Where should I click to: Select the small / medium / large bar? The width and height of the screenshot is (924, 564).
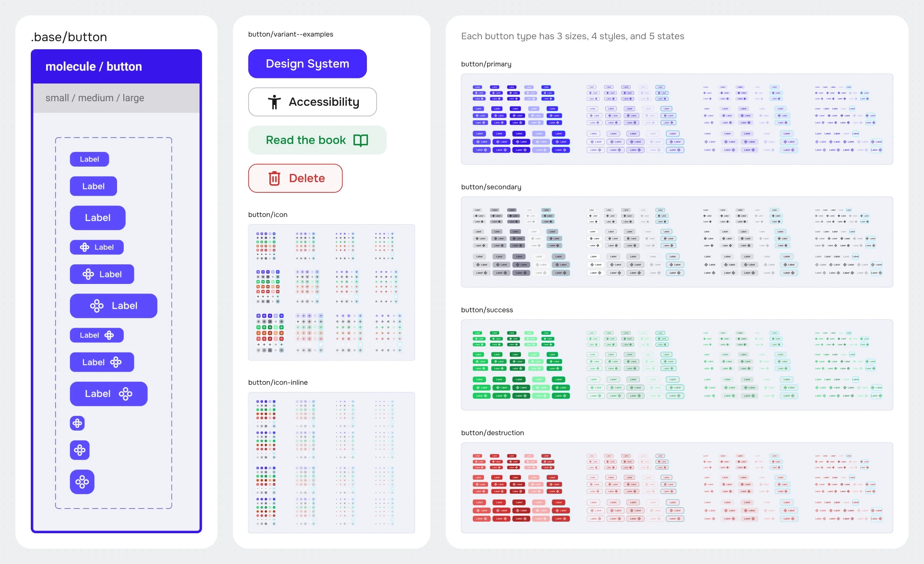tap(116, 98)
